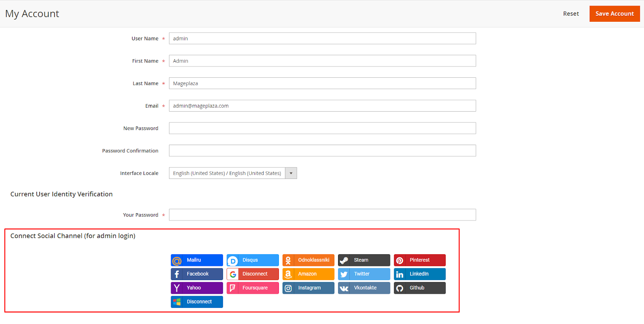Click into the Your Password field
Image resolution: width=644 pixels, height=324 pixels.
pyautogui.click(x=322, y=215)
